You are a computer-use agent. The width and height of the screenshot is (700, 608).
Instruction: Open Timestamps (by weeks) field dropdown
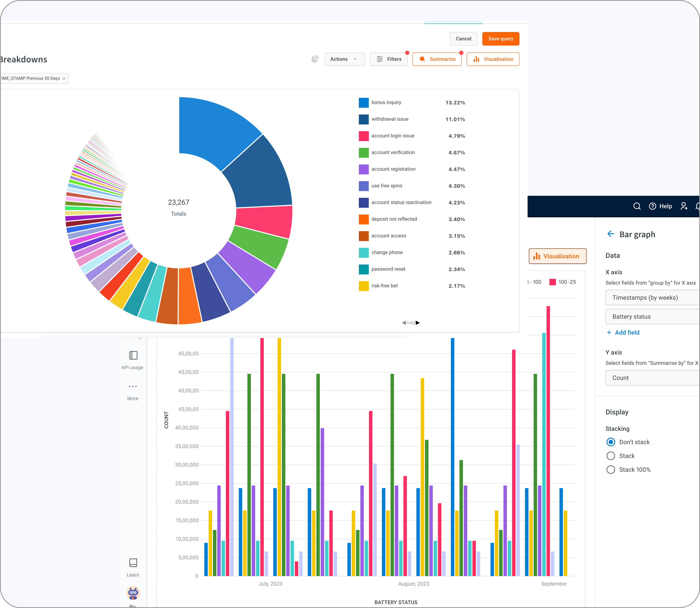tap(651, 298)
